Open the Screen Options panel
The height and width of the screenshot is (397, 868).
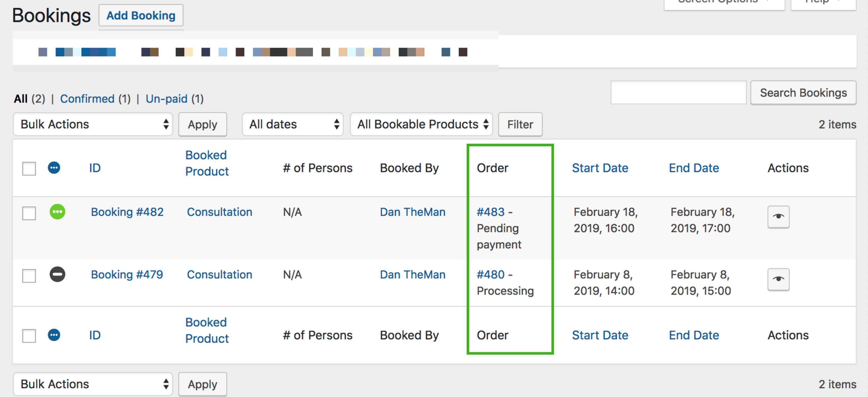click(724, 2)
